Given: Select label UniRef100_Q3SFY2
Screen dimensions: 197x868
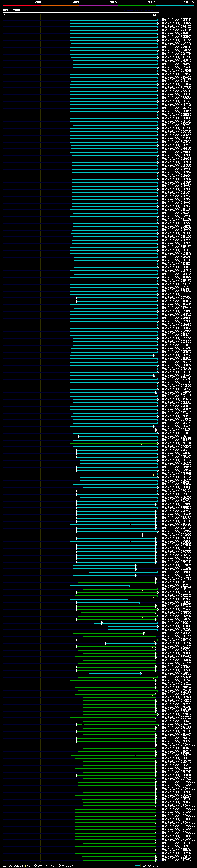Looking at the screenshot, I should (x=176, y=856).
